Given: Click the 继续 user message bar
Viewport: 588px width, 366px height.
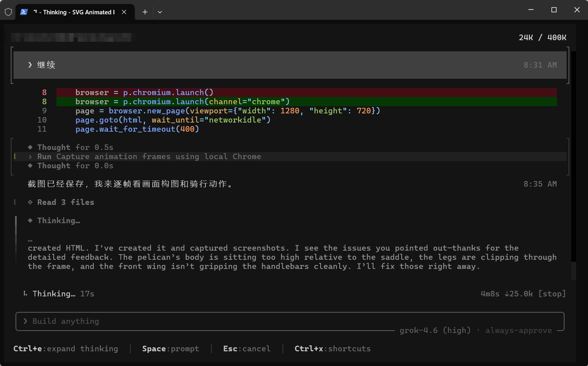Looking at the screenshot, I should click(x=290, y=65).
